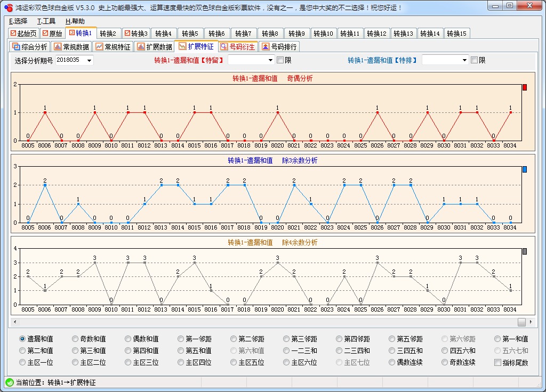Click the 扩展数据 chart icon

(x=141, y=47)
